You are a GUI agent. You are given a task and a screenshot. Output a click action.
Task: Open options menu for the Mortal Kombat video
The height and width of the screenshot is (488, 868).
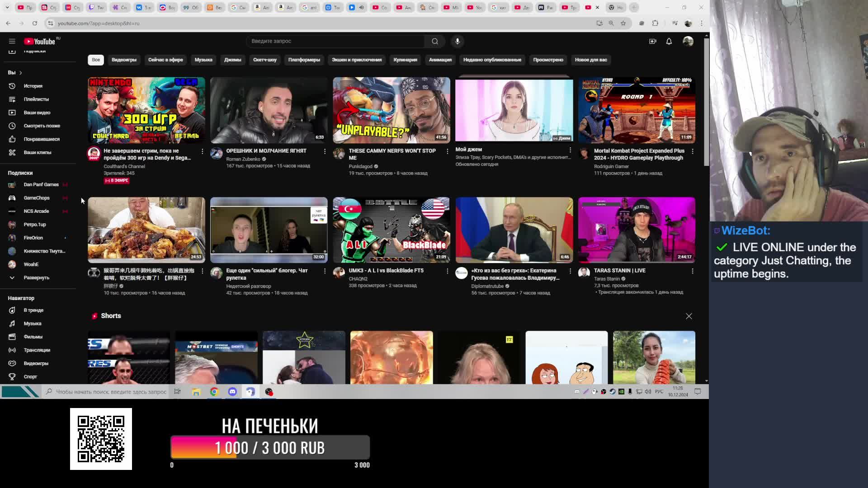[692, 151]
